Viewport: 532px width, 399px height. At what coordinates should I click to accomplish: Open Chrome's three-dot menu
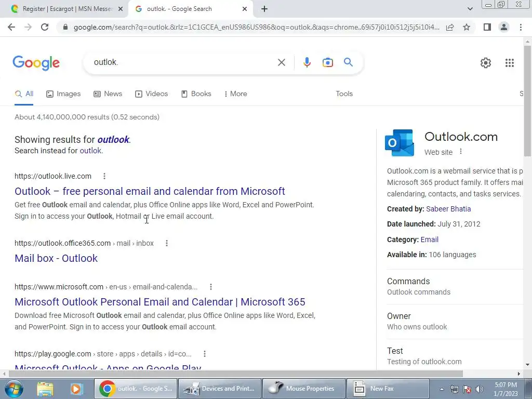click(521, 27)
